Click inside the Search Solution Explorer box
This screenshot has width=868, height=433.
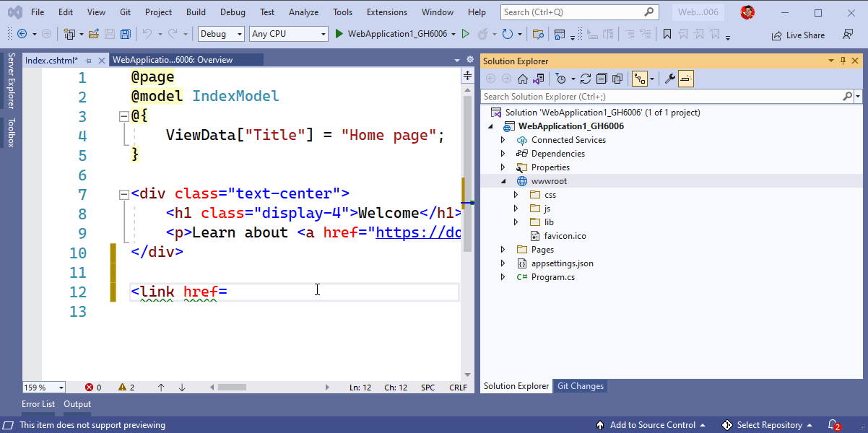(x=650, y=96)
